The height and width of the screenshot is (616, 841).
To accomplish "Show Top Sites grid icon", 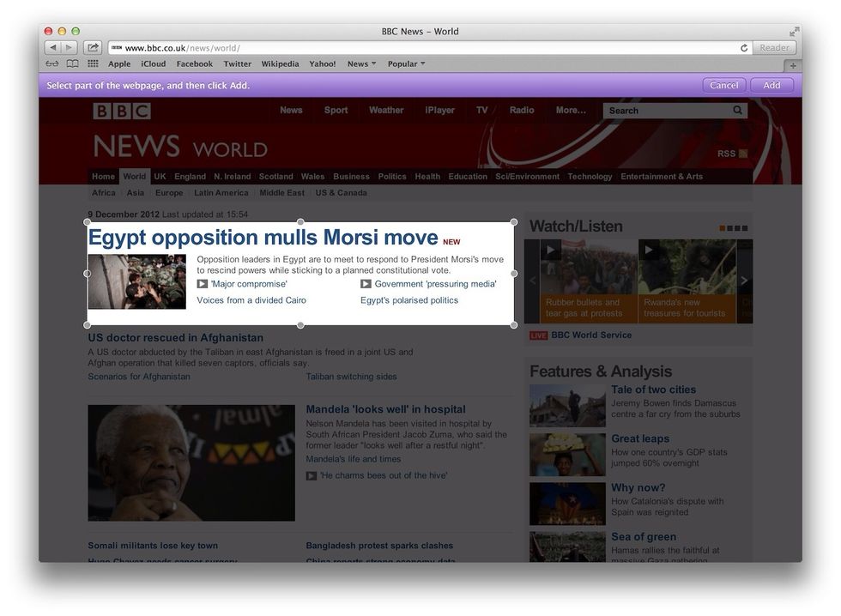I will tap(93, 64).
